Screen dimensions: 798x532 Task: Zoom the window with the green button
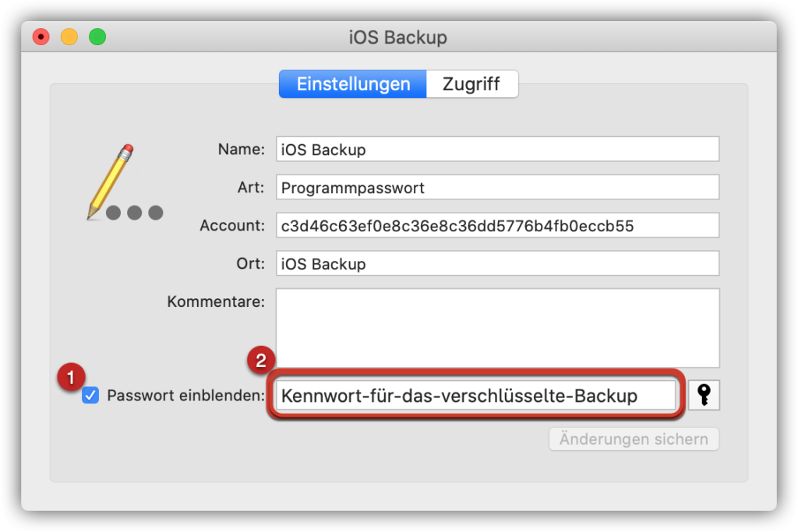(97, 37)
